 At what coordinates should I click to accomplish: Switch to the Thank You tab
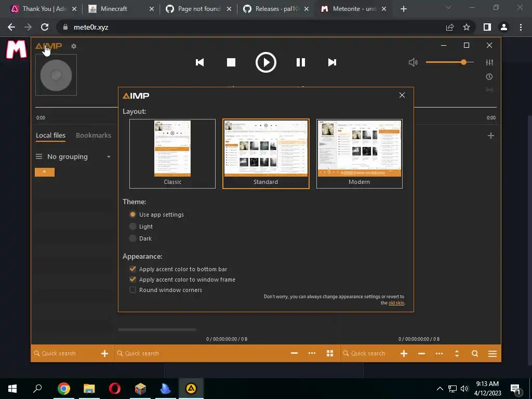pos(43,9)
